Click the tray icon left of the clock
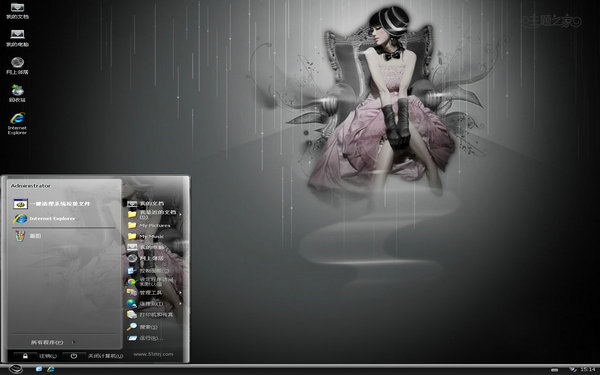This screenshot has height=375, width=600. (573, 369)
